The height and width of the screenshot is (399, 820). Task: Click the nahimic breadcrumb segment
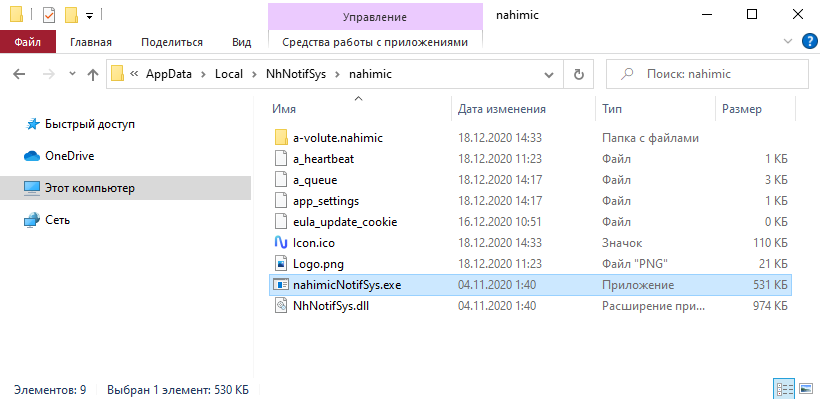[x=370, y=74]
